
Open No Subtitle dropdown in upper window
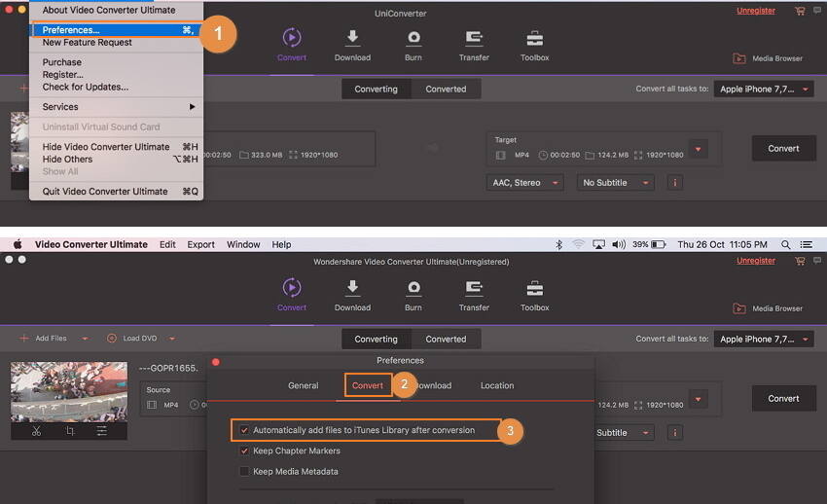(616, 183)
